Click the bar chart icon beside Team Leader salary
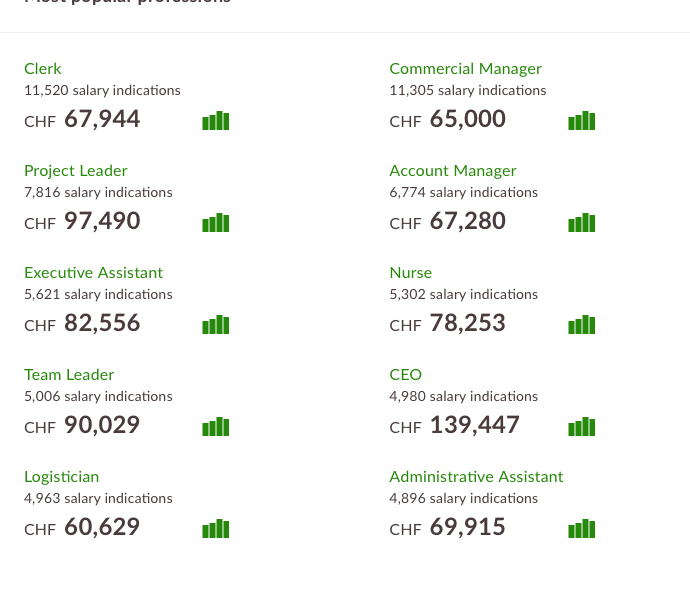The image size is (690, 604). click(216, 427)
